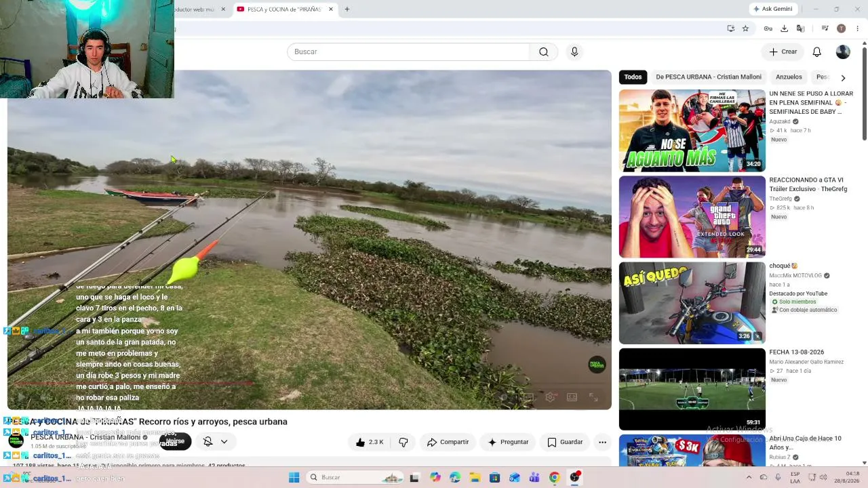The image size is (868, 488).
Task: Open video settings gear
Action: click(550, 397)
